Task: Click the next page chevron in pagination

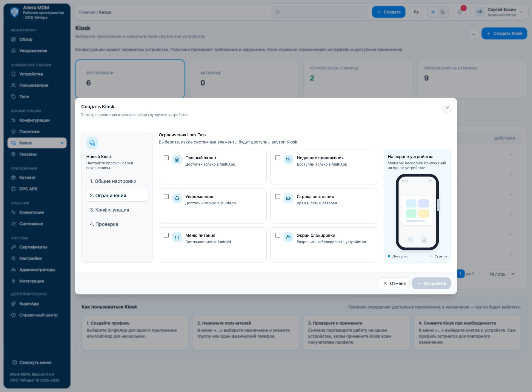Action: [480, 274]
